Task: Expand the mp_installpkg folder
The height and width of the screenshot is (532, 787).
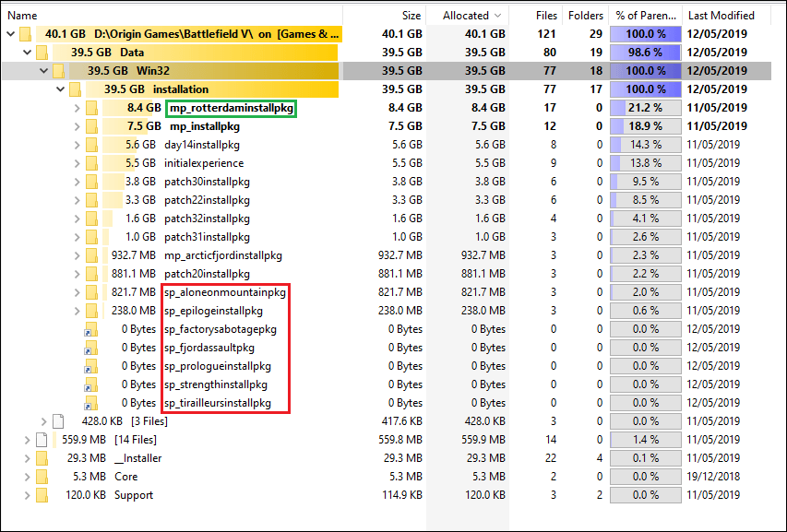Action: [77, 126]
